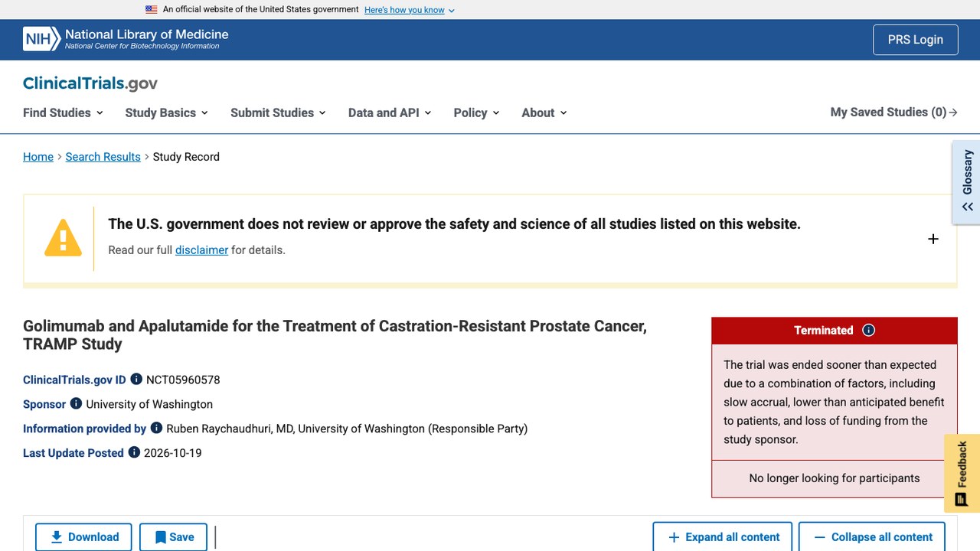Click 'No longer looking for participants' text
Screen dimensions: 980x551
[835, 478]
